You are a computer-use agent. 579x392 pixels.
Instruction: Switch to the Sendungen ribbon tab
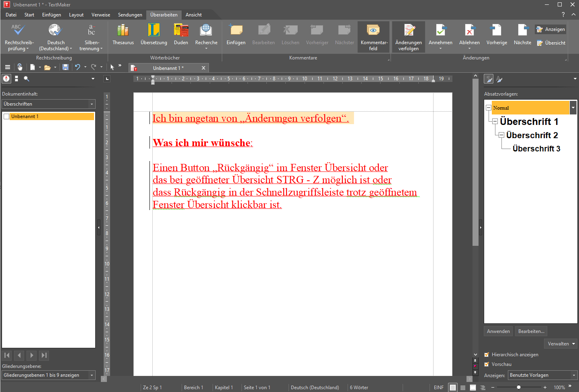(130, 15)
